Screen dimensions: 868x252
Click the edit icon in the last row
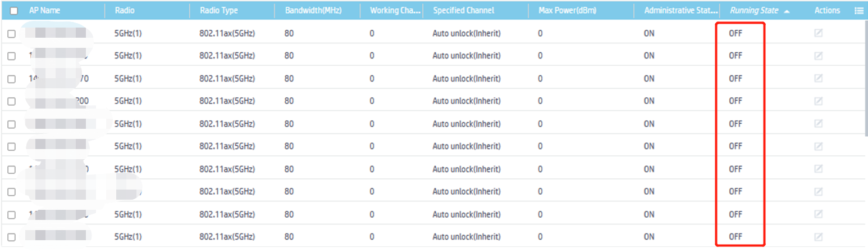click(x=818, y=237)
